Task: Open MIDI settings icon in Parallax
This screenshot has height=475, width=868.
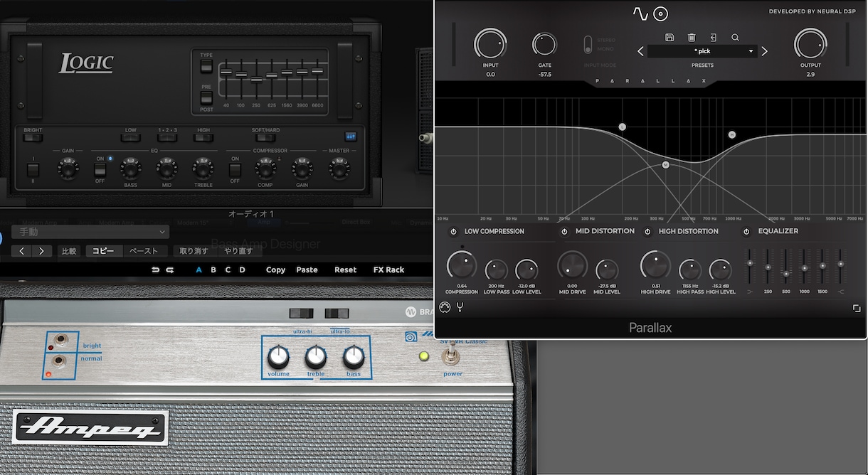Action: coord(446,307)
